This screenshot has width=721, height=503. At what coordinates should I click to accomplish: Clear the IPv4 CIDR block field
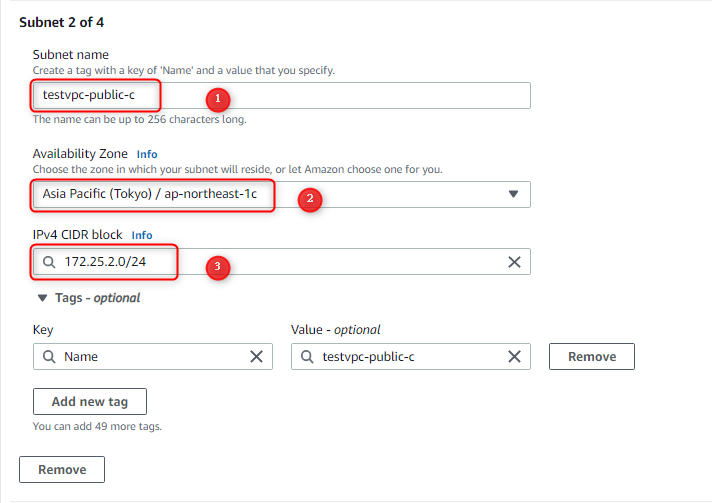pos(514,262)
